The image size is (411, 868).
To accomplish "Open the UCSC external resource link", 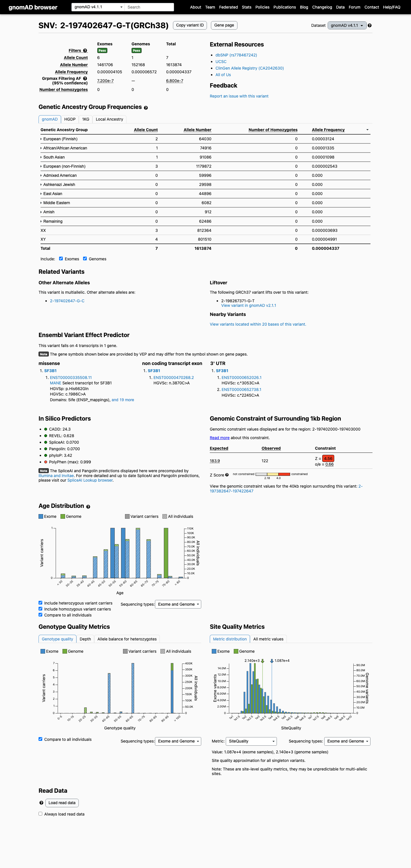I will pyautogui.click(x=221, y=62).
